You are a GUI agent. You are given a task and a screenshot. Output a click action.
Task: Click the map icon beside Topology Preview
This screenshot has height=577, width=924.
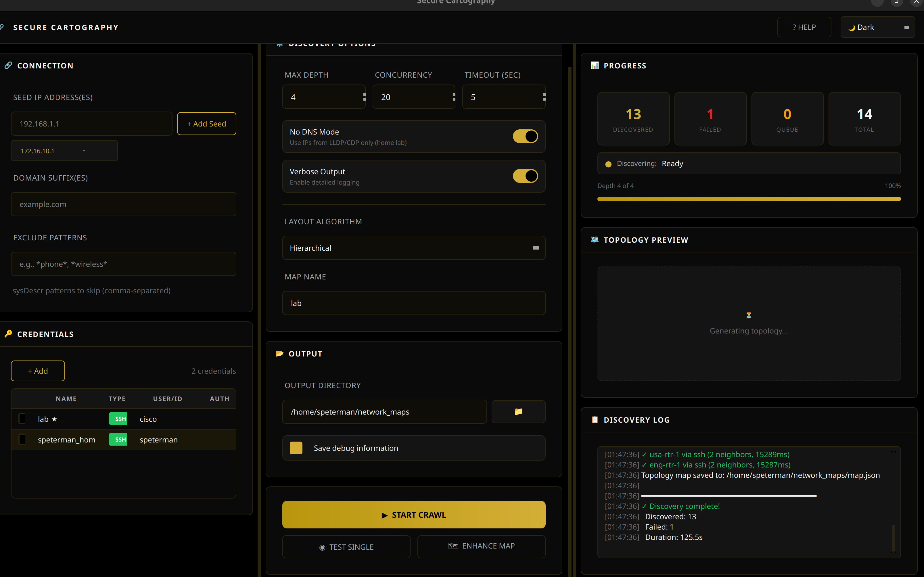pyautogui.click(x=594, y=240)
